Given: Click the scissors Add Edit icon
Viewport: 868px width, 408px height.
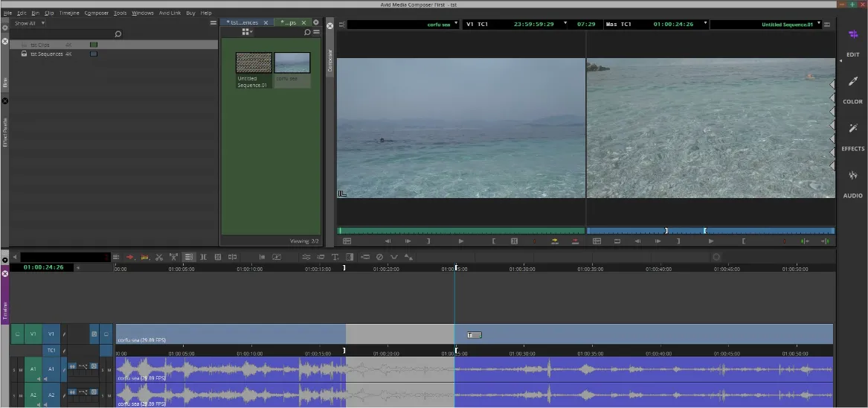Looking at the screenshot, I should pyautogui.click(x=159, y=257).
